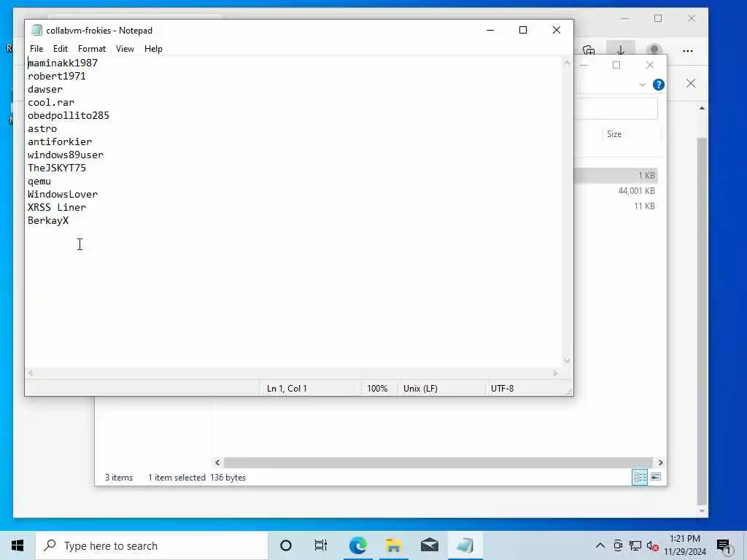Open Cortana circle icon on taskbar
The image size is (747, 560).
[x=286, y=545]
